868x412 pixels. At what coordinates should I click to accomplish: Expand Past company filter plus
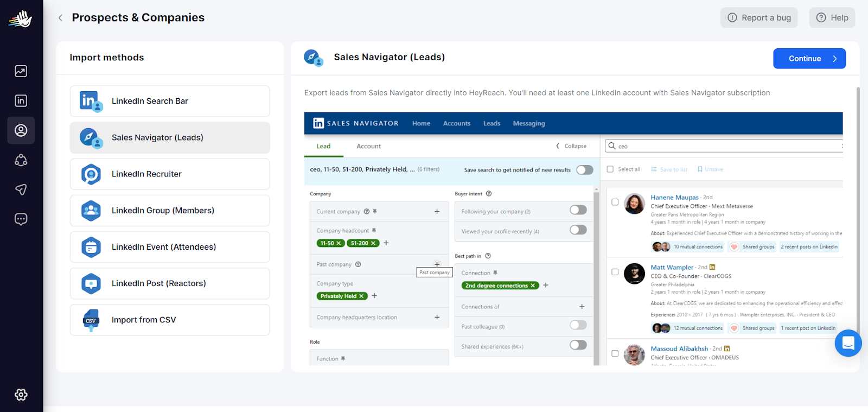click(x=437, y=264)
